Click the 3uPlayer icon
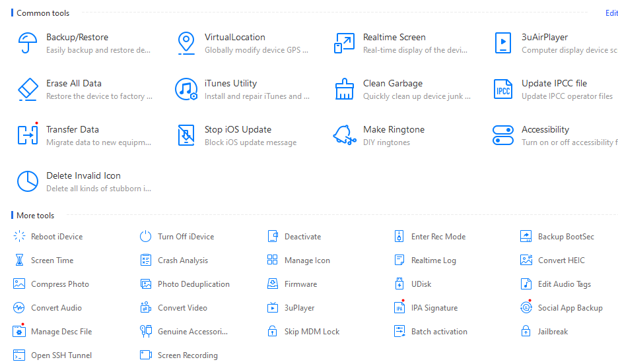Image resolution: width=618 pixels, height=364 pixels. (272, 307)
